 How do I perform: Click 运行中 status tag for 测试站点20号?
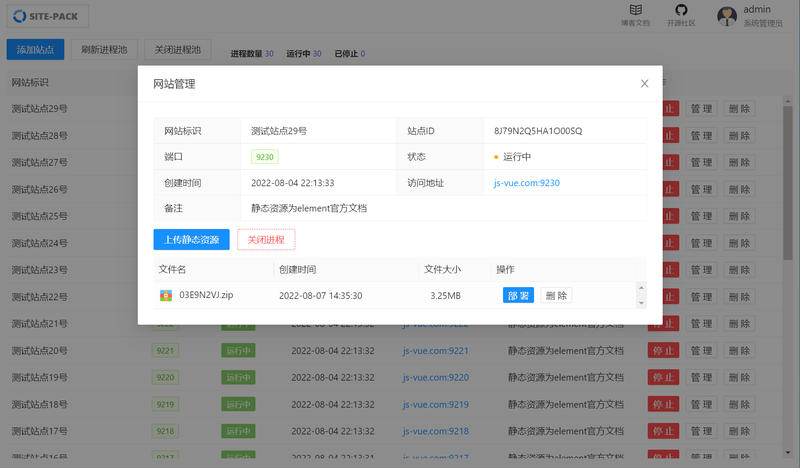click(238, 351)
